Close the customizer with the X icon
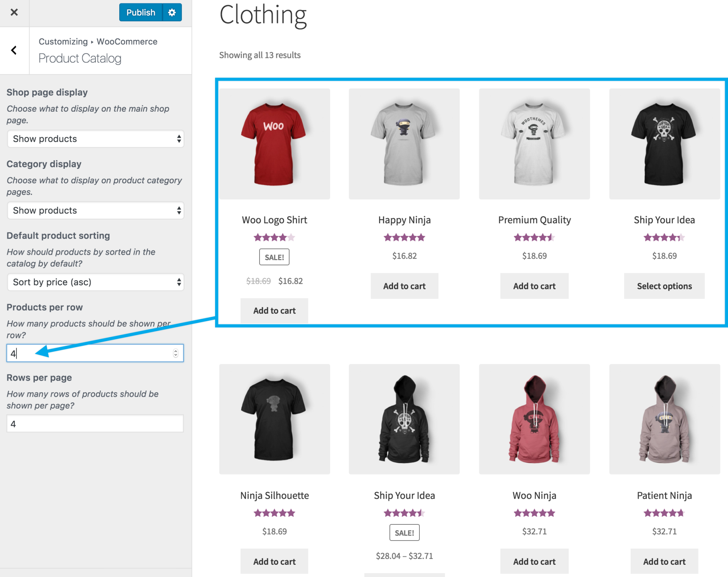The image size is (728, 577). point(14,12)
